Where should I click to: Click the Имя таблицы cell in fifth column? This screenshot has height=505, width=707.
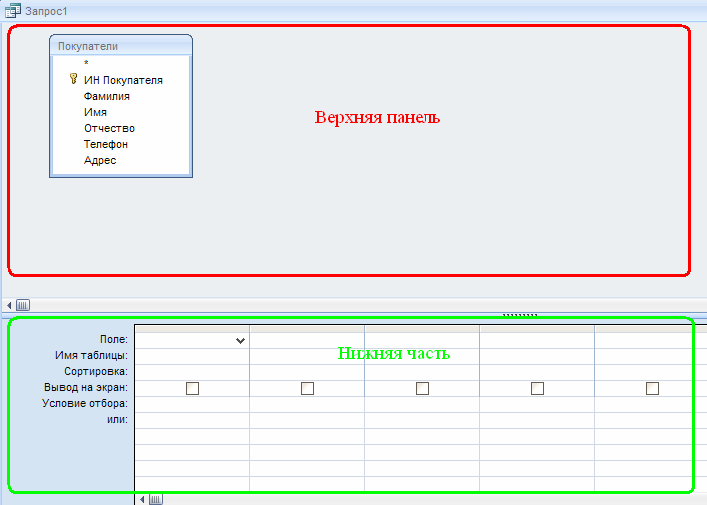[x=651, y=356]
